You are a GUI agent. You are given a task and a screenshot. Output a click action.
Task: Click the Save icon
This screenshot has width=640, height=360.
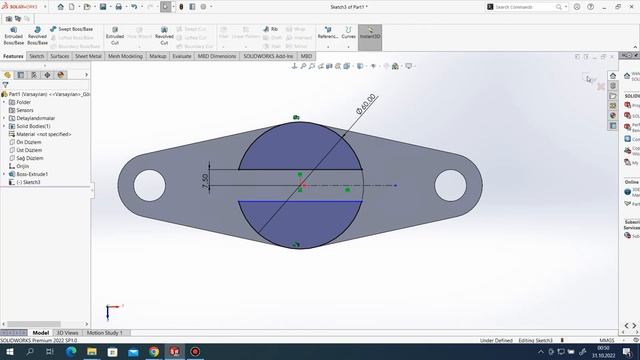click(103, 7)
